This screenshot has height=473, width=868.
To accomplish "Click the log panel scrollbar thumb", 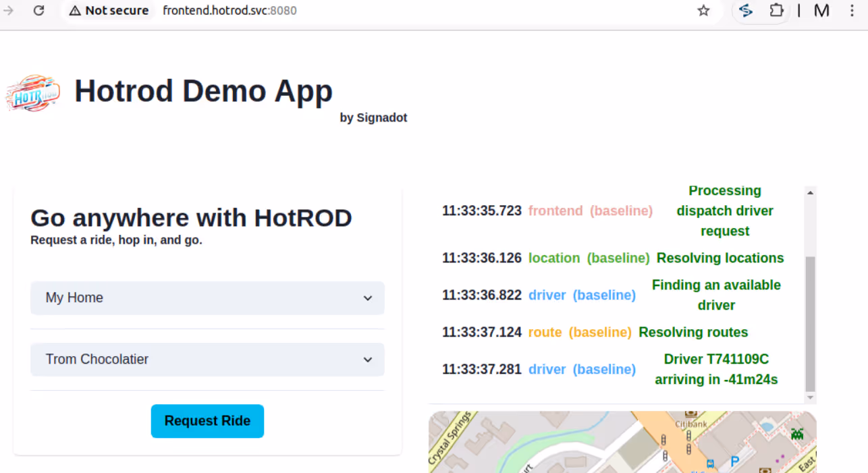I will point(811,323).
